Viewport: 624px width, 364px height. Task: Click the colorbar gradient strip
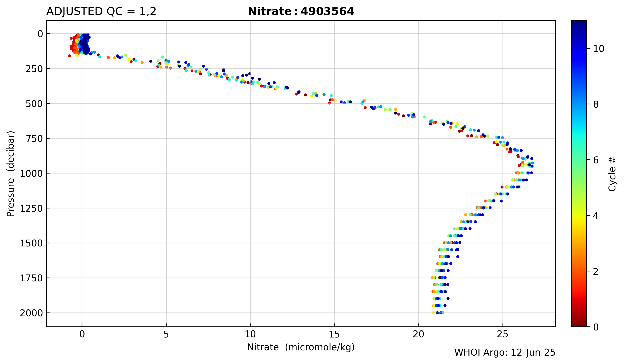(x=579, y=173)
